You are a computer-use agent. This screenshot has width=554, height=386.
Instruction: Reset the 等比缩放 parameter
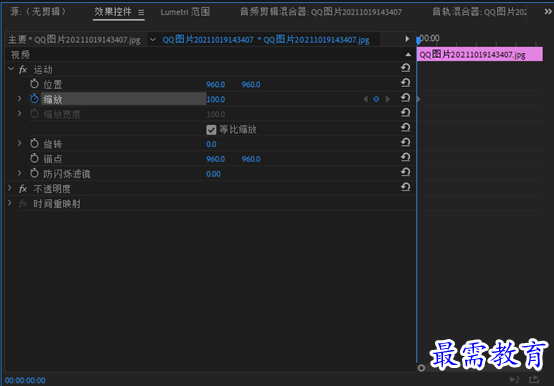pos(406,127)
